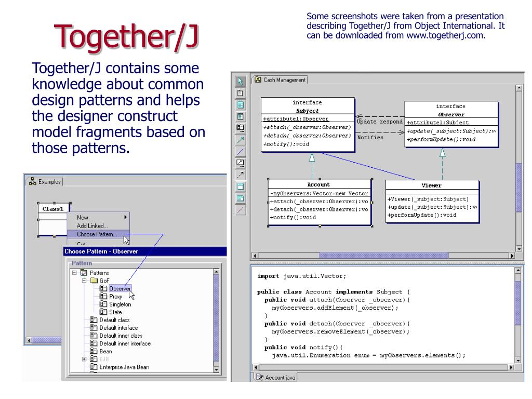Click New in the context menu
Viewport: 532px width, 399px height.
(98, 218)
